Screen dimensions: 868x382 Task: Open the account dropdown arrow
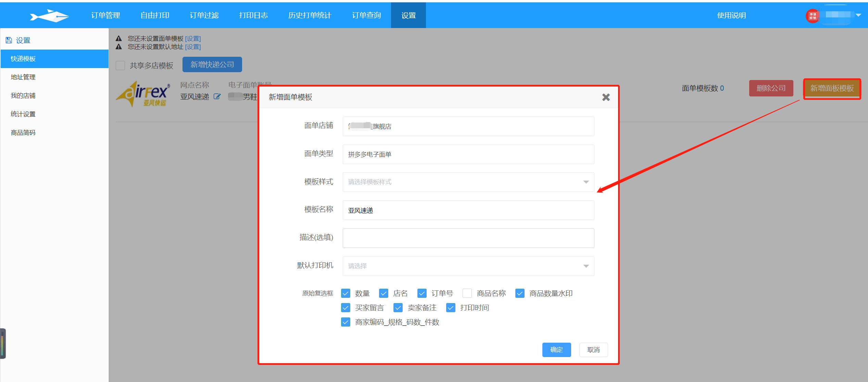858,15
